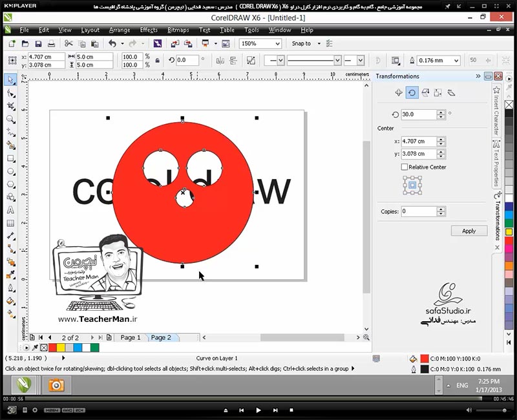Open the File menu
The width and height of the screenshot is (517, 420).
24,30
